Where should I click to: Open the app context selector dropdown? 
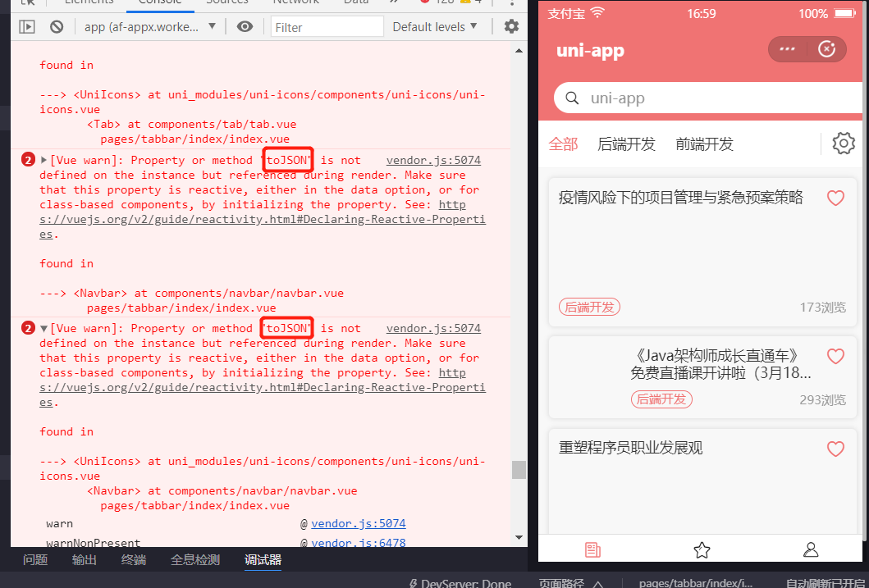coord(149,26)
